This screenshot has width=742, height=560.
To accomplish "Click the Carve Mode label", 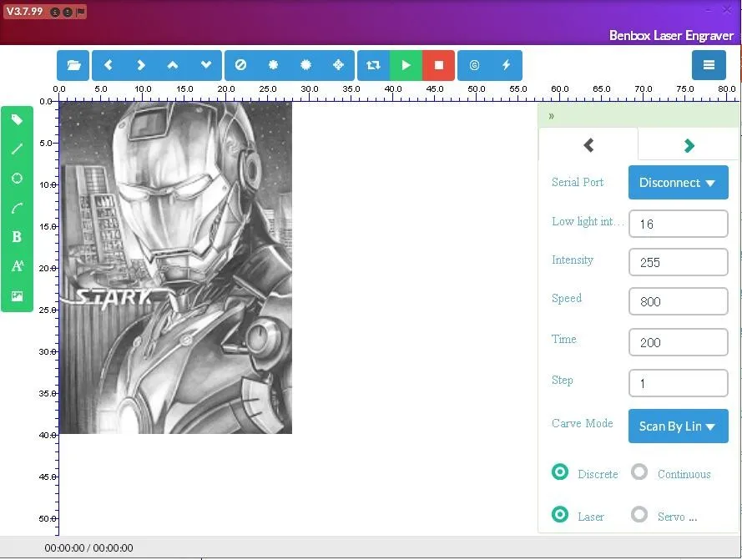I will 582,423.
